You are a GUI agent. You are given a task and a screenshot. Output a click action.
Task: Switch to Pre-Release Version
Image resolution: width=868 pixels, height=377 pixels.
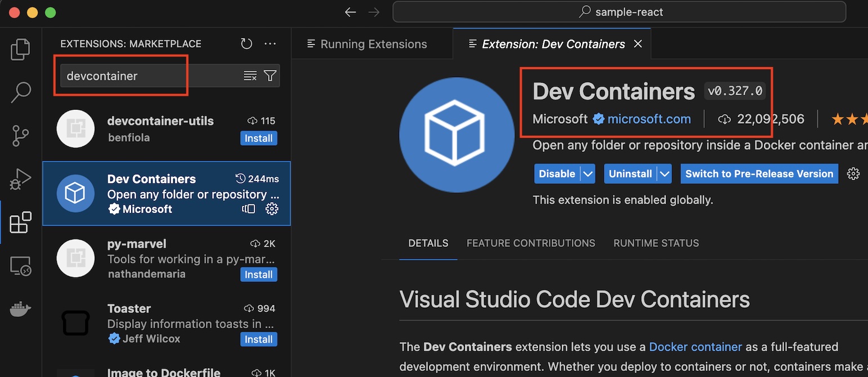coord(759,174)
